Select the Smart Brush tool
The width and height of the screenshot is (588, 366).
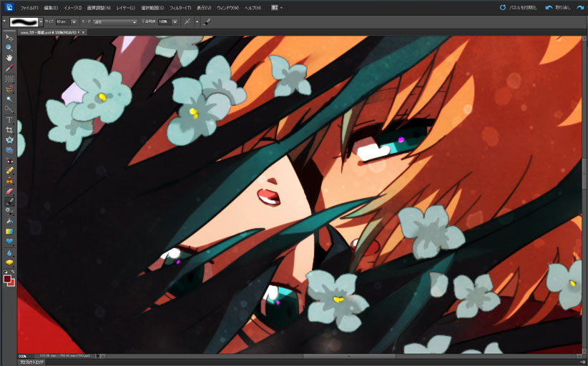tap(9, 212)
